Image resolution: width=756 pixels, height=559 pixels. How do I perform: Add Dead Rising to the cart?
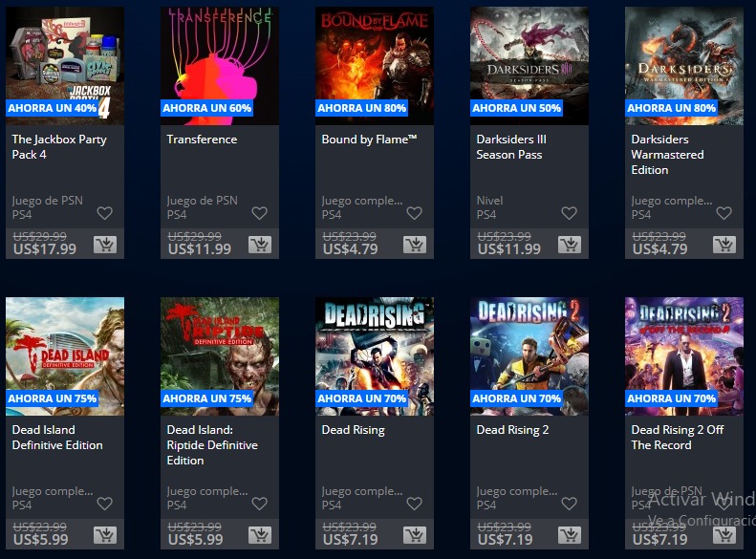point(415,535)
